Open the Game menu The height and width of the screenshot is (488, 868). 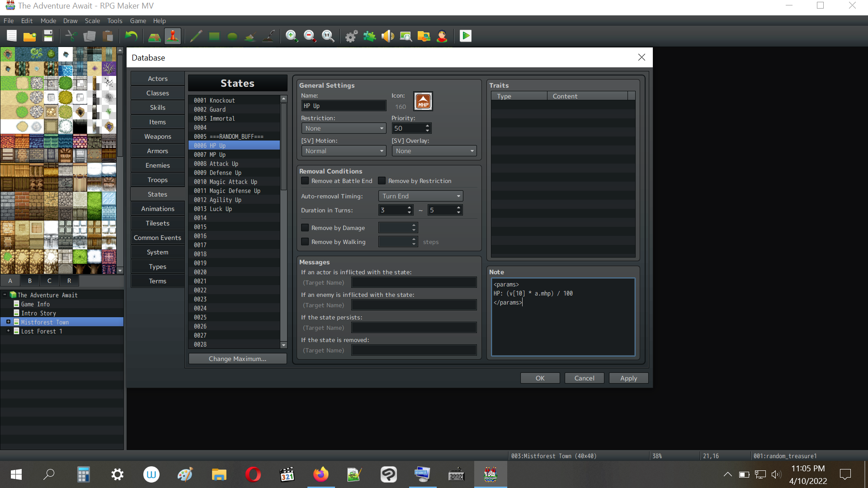pyautogui.click(x=138, y=21)
